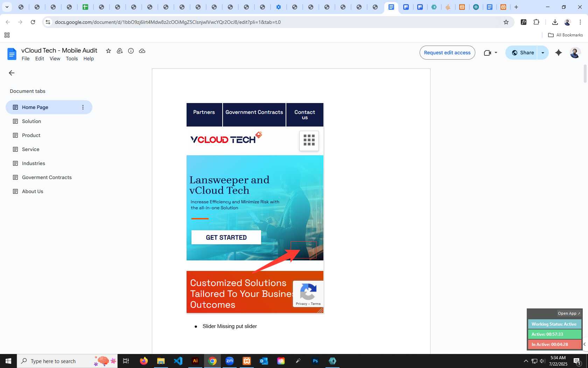Screen dimensions: 588x368
Task: Check cloud save status icon
Action: tap(142, 51)
